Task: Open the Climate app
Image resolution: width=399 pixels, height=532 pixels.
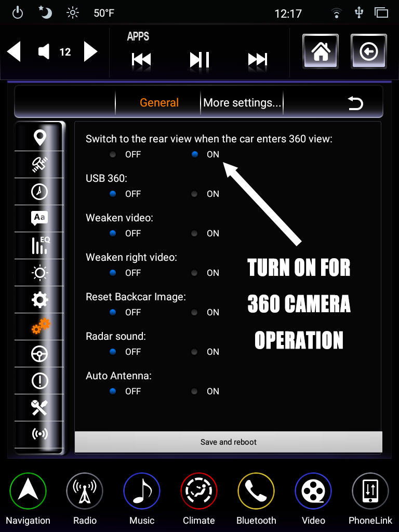Action: pyautogui.click(x=199, y=498)
